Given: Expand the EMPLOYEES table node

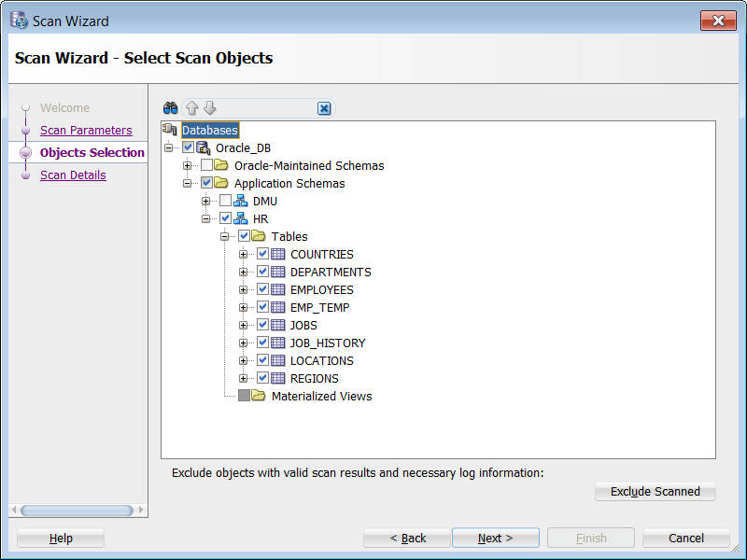Looking at the screenshot, I should [x=243, y=289].
